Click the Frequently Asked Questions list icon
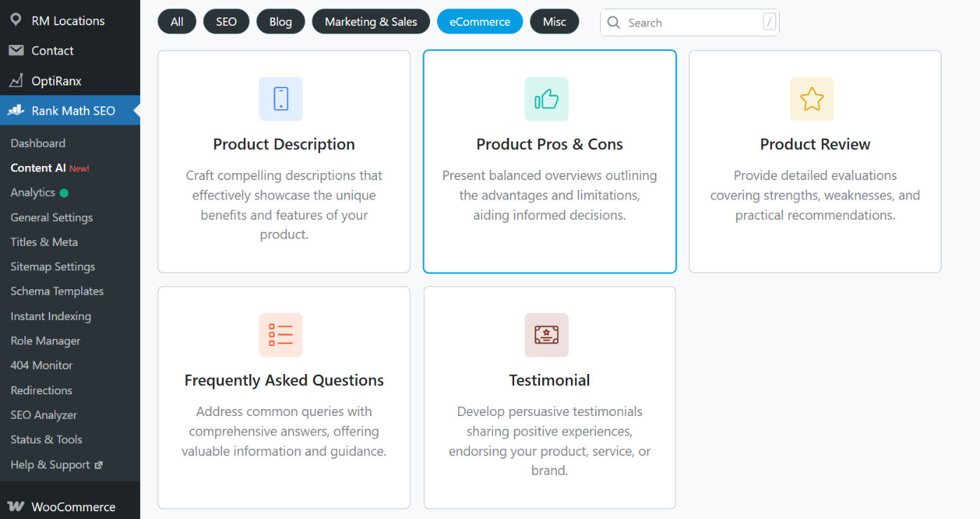 tap(280, 335)
